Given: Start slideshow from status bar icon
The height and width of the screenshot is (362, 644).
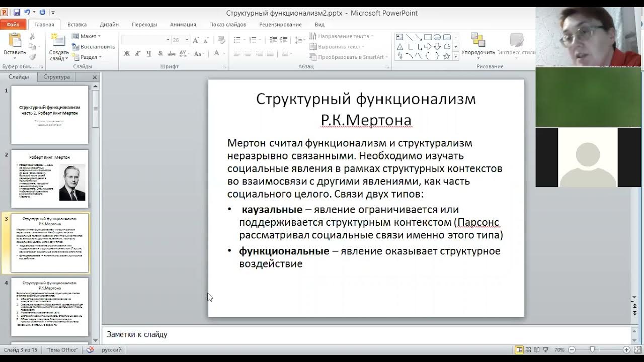Looking at the screenshot, I should (546, 349).
